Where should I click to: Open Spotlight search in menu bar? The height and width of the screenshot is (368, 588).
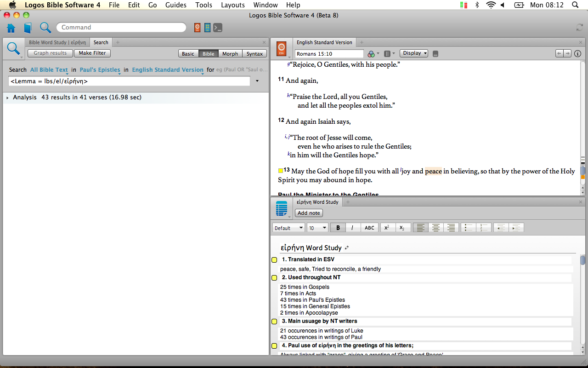click(x=575, y=5)
